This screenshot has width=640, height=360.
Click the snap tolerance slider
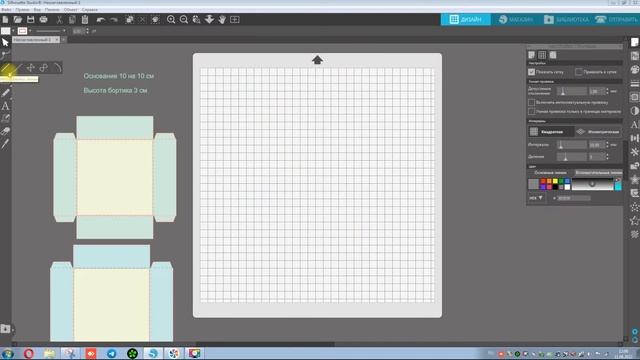(571, 91)
